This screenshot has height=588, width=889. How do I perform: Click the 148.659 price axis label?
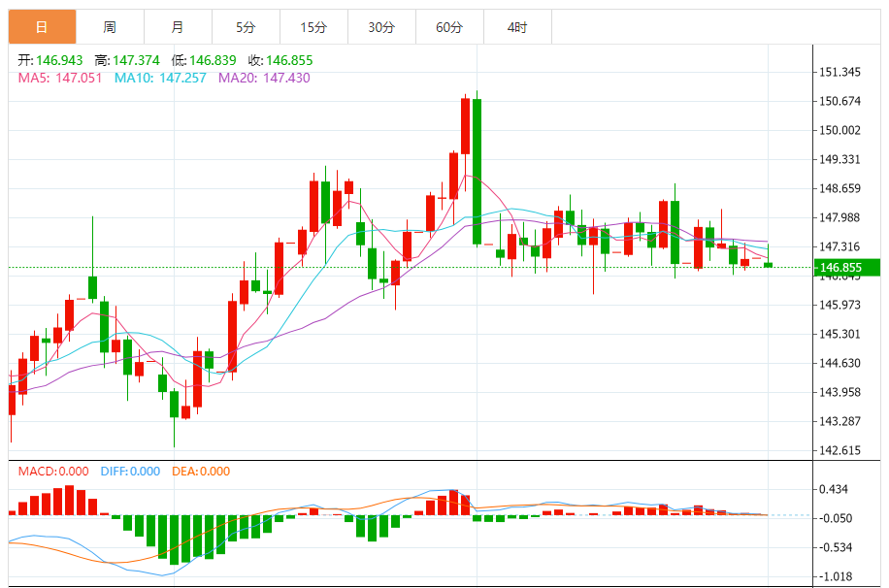[840, 188]
